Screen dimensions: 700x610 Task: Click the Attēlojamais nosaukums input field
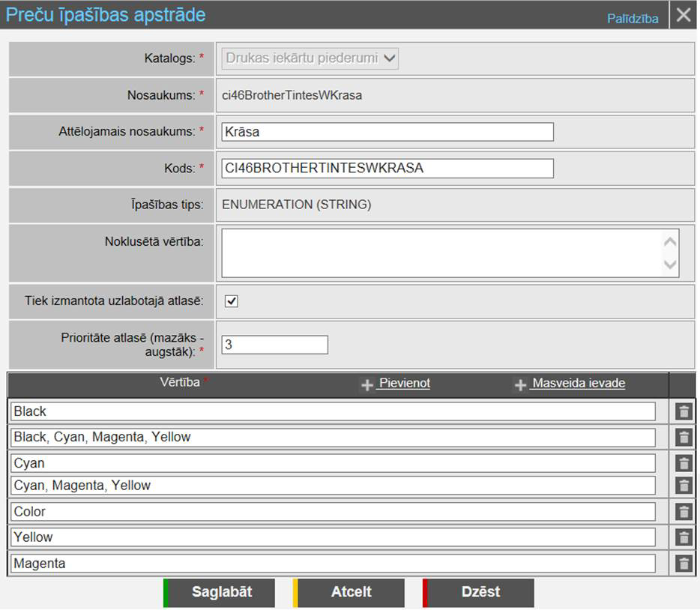coord(387,132)
